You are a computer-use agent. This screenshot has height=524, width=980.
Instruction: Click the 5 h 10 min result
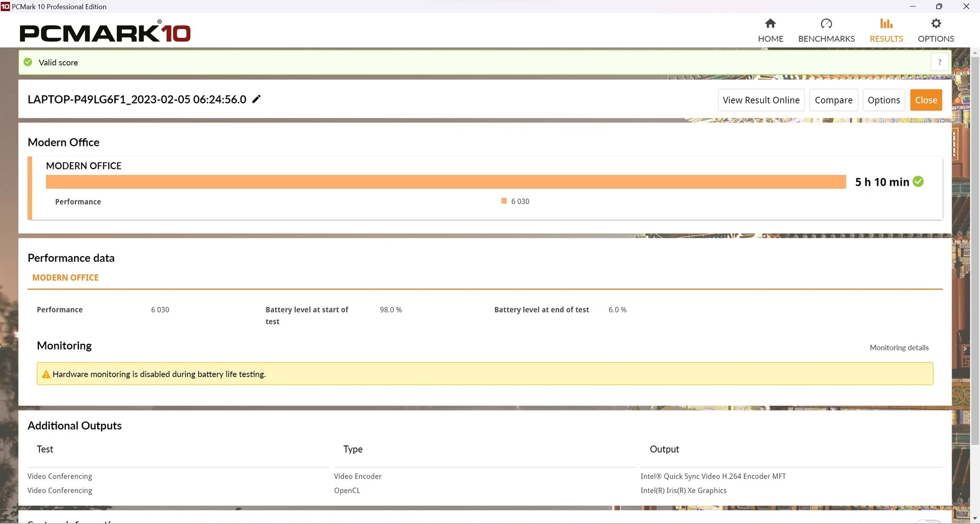(882, 182)
